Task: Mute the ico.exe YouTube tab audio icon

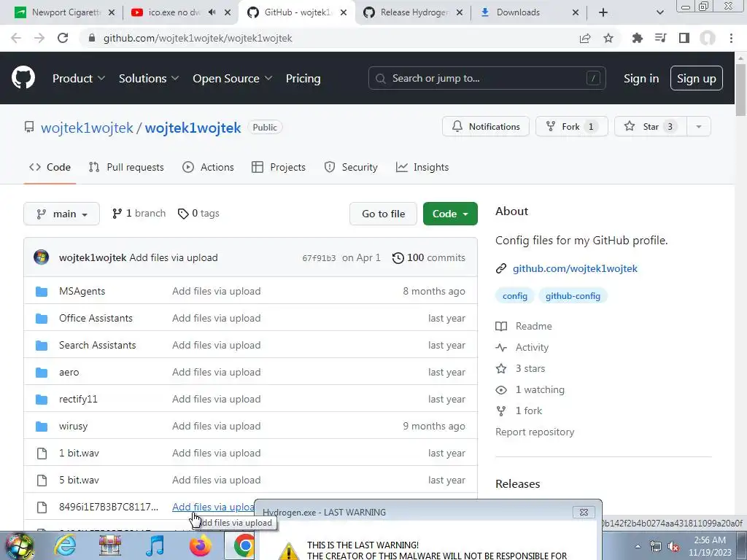Action: tap(212, 12)
